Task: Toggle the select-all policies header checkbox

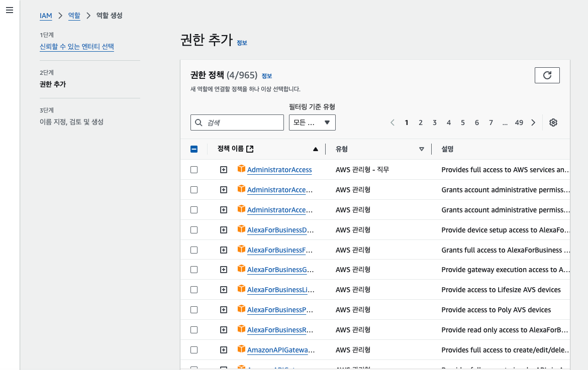Action: click(x=194, y=149)
